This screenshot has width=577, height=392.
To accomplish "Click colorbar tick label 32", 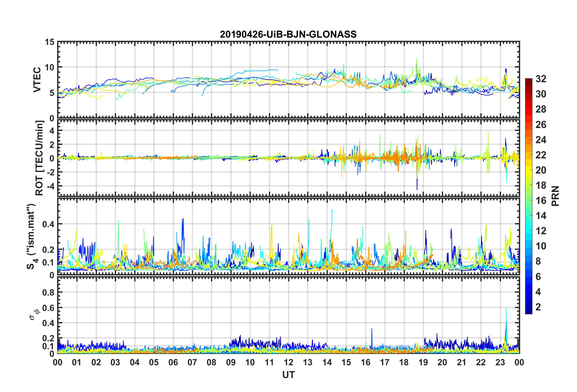I will [541, 79].
